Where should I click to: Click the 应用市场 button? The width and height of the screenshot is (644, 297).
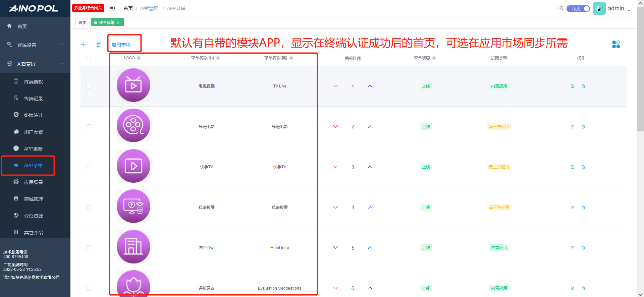click(121, 45)
